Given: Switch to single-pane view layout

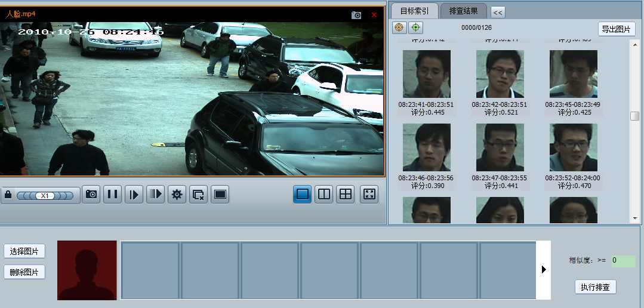Looking at the screenshot, I should (x=302, y=194).
